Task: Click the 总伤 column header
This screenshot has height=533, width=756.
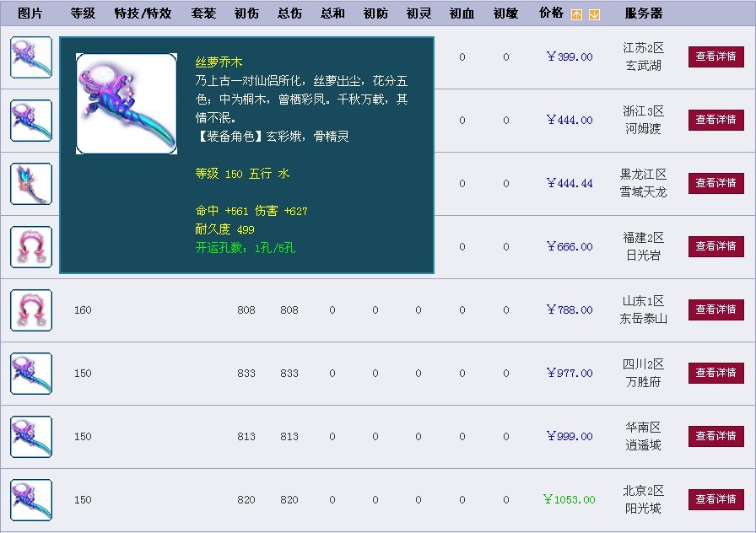Action: pyautogui.click(x=289, y=13)
